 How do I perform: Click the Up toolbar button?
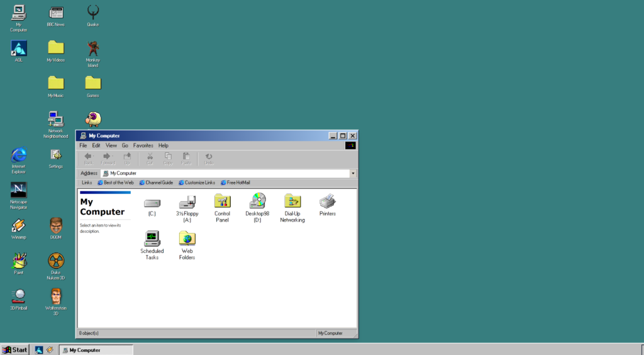tap(127, 159)
